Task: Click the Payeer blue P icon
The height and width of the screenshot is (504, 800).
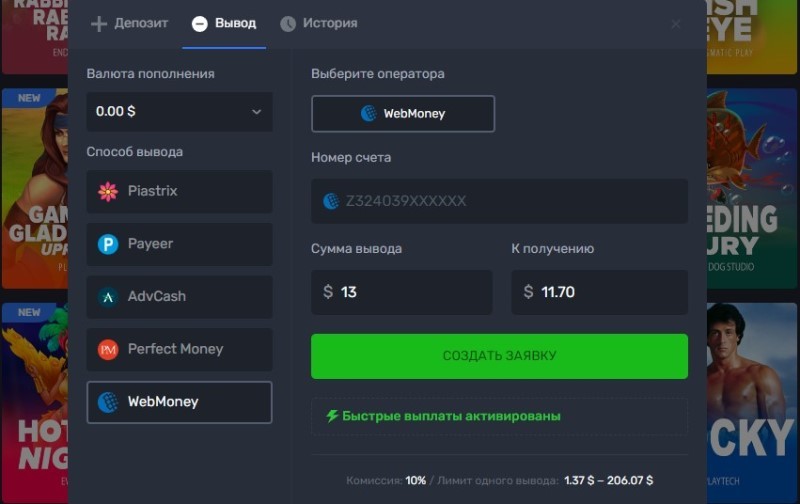Action: click(108, 244)
